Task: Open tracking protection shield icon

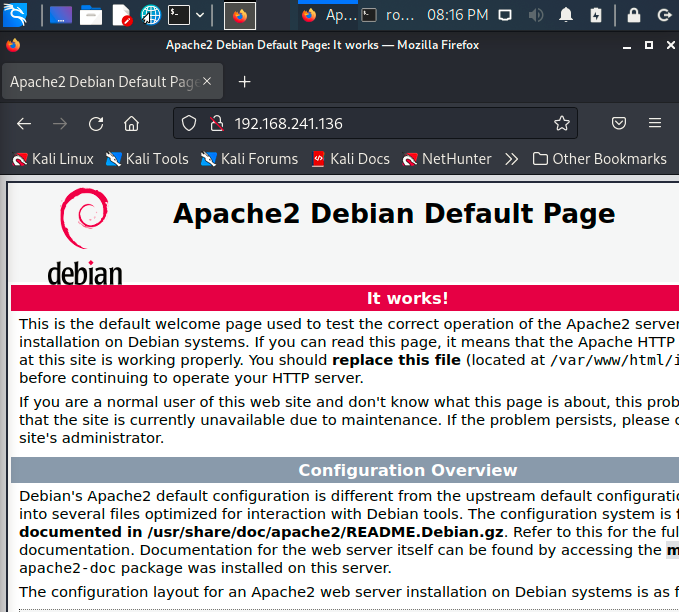Action: (x=189, y=123)
